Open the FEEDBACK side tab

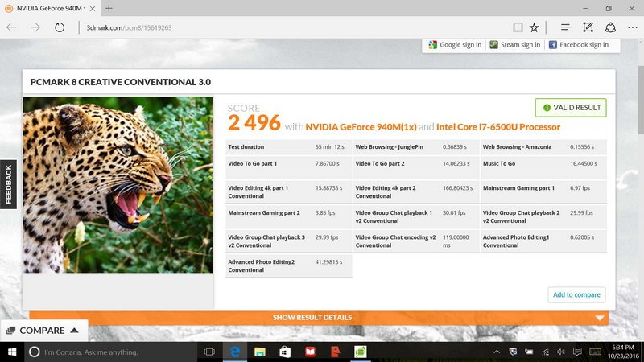click(x=8, y=185)
